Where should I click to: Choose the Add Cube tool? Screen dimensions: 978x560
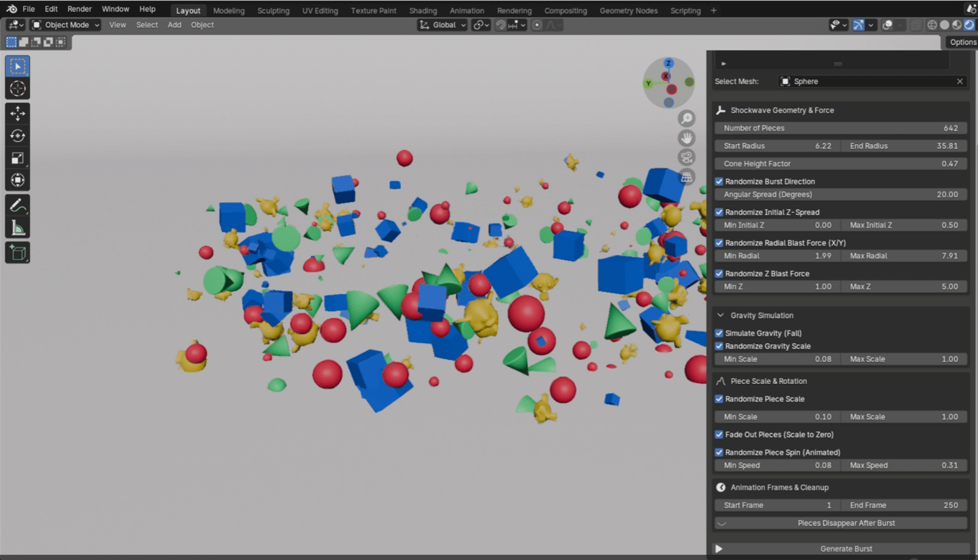pos(18,253)
